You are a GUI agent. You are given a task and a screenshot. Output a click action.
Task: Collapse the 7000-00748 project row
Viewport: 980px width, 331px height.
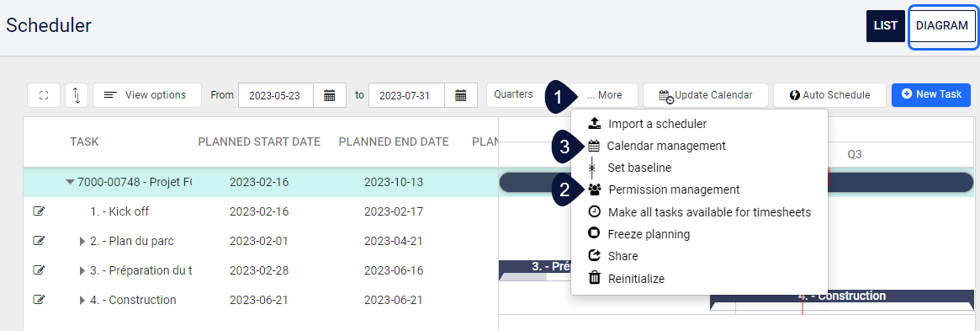(x=70, y=183)
